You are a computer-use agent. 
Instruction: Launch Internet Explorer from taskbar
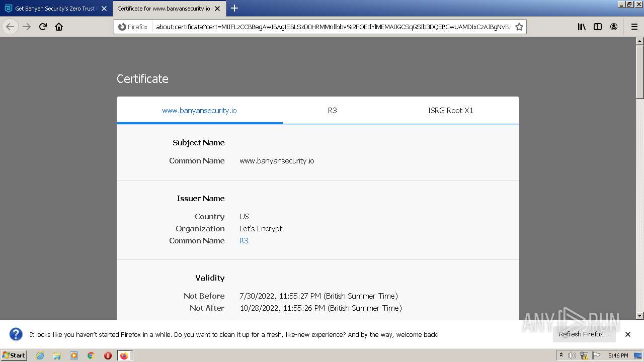(40, 355)
